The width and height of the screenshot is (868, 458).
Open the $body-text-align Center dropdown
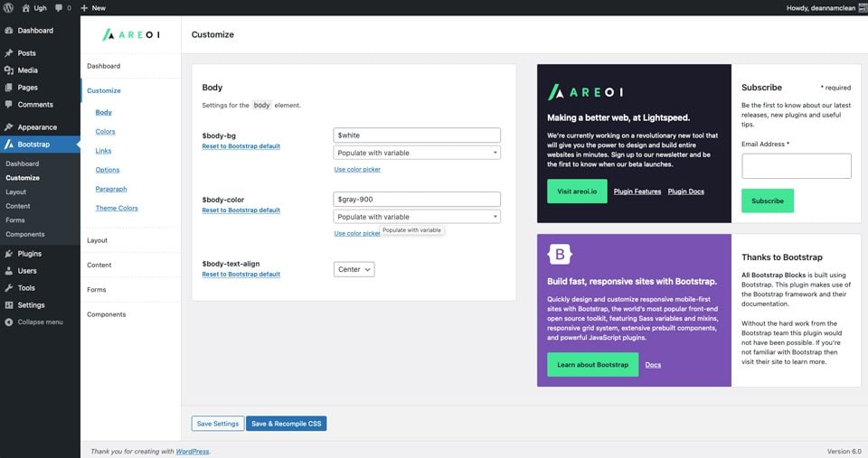(354, 269)
